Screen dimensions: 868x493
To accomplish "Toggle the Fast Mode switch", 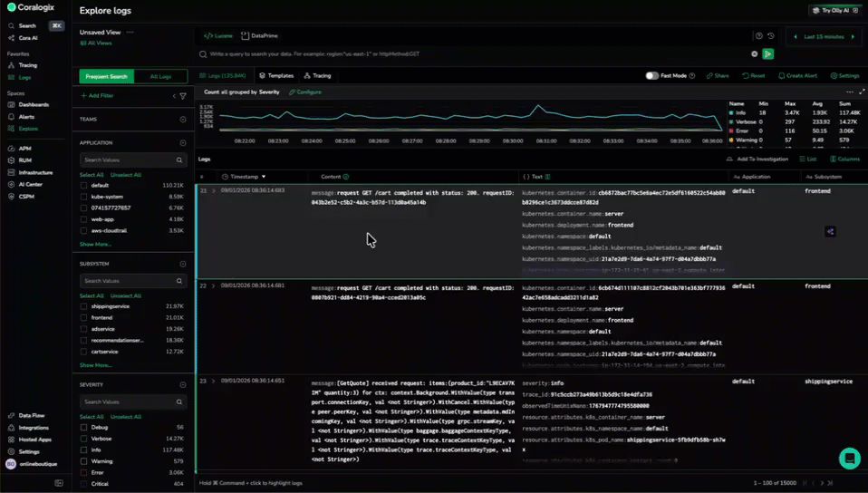I will (x=651, y=76).
